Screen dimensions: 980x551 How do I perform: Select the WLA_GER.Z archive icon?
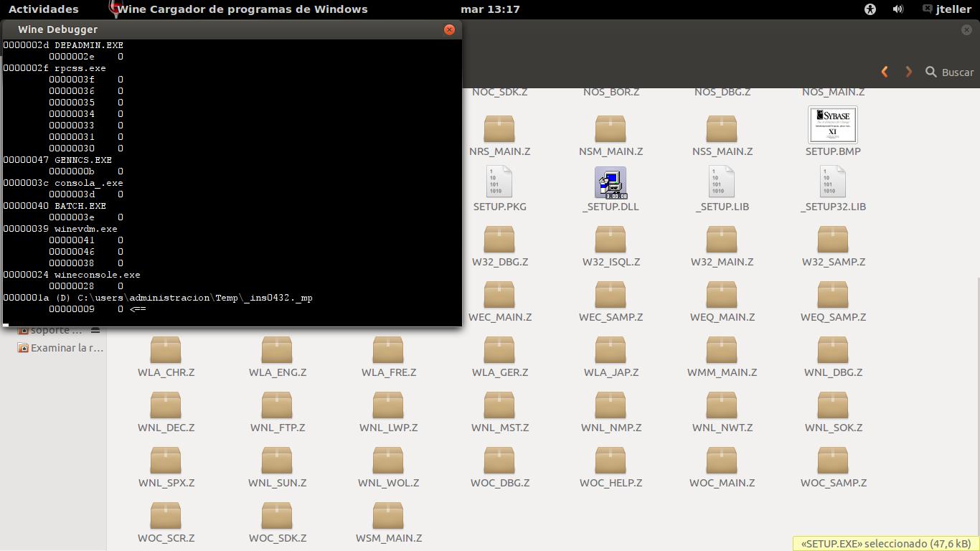(x=499, y=350)
